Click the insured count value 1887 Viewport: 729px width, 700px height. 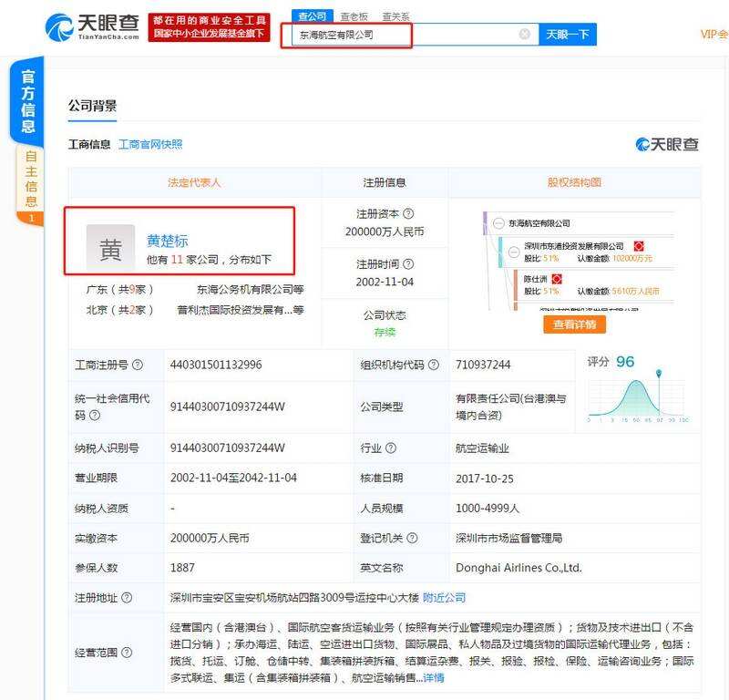(182, 568)
